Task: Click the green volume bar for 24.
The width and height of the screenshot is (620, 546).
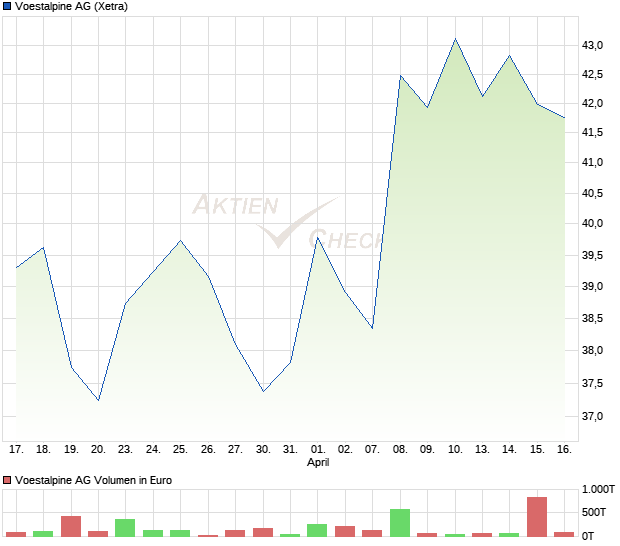Action: [x=153, y=533]
